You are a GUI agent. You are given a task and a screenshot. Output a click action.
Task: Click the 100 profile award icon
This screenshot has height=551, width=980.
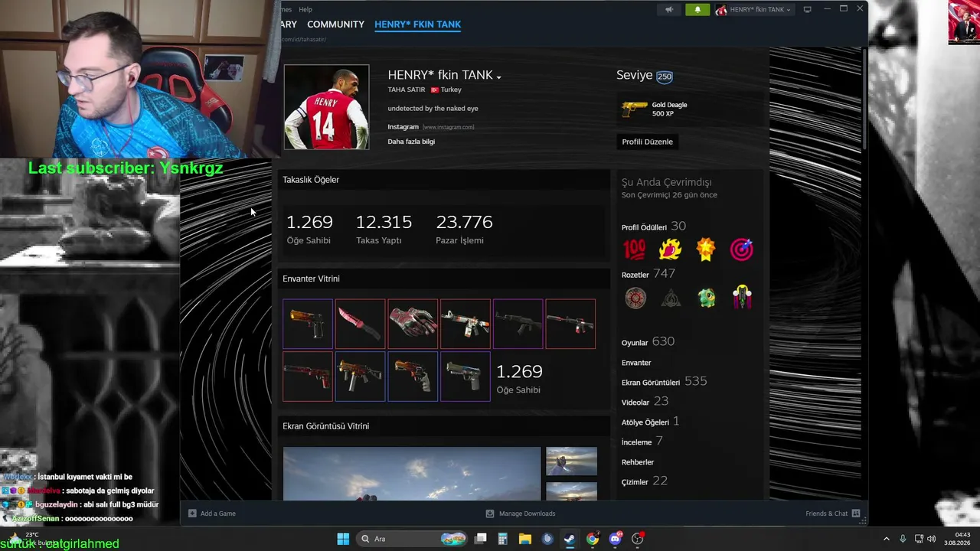634,249
